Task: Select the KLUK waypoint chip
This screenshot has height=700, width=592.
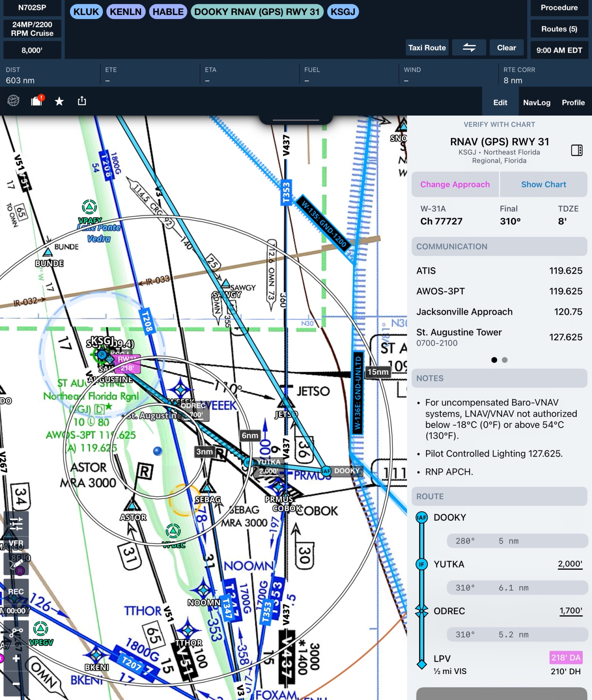Action: 87,11
